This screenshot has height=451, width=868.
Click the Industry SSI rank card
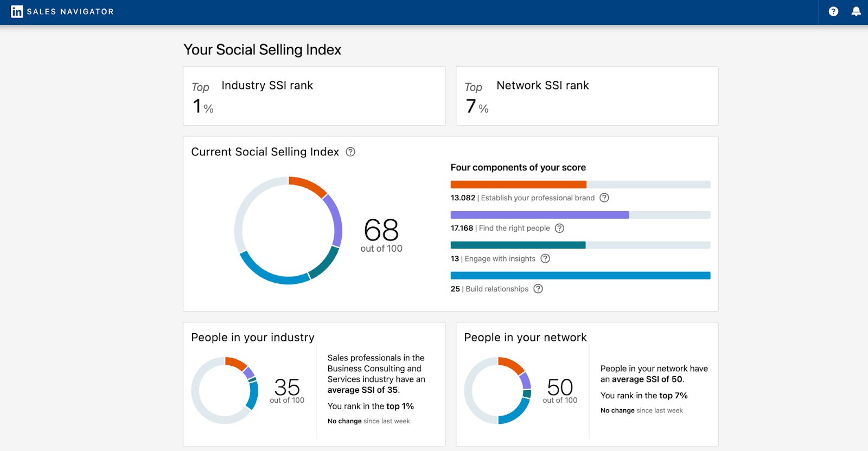click(x=314, y=96)
